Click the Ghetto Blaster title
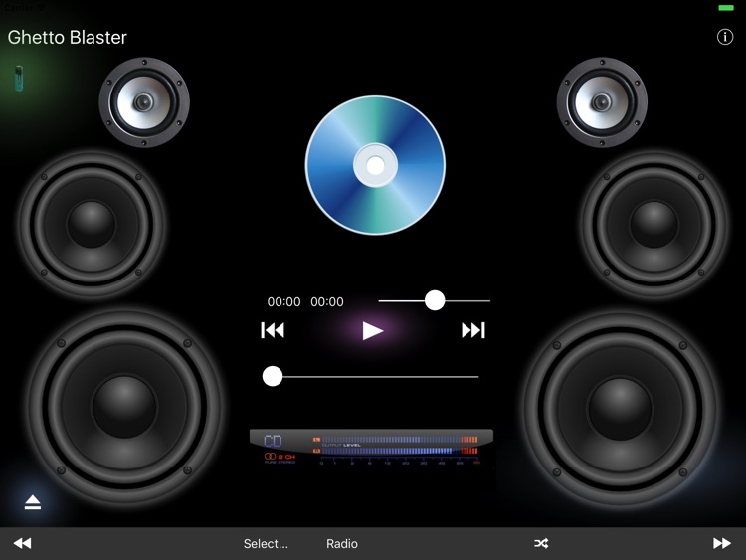The height and width of the screenshot is (560, 746). point(67,38)
